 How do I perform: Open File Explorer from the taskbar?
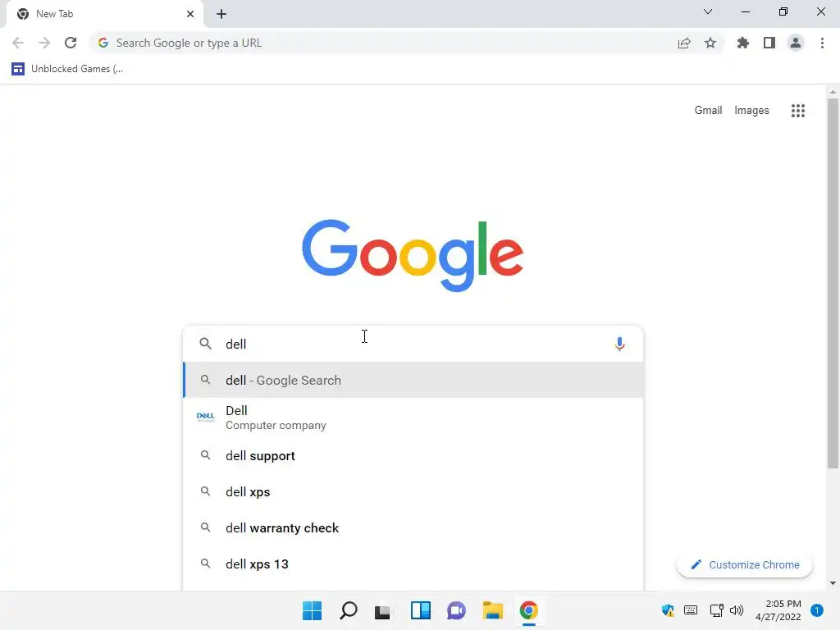(x=492, y=610)
